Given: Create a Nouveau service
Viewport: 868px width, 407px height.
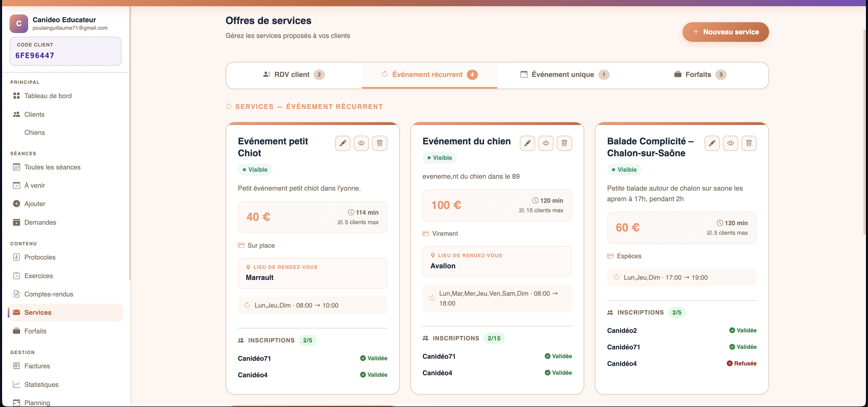Looking at the screenshot, I should [725, 32].
